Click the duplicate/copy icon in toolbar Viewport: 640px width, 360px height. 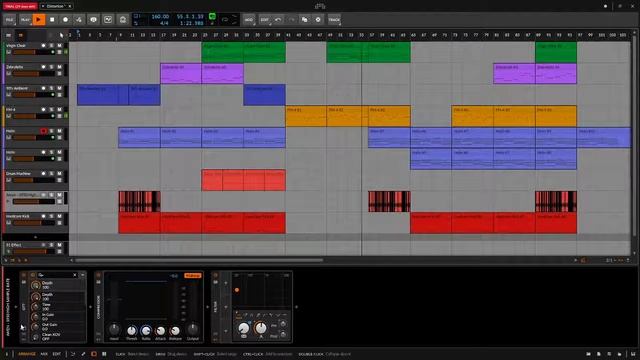pyautogui.click(x=304, y=19)
